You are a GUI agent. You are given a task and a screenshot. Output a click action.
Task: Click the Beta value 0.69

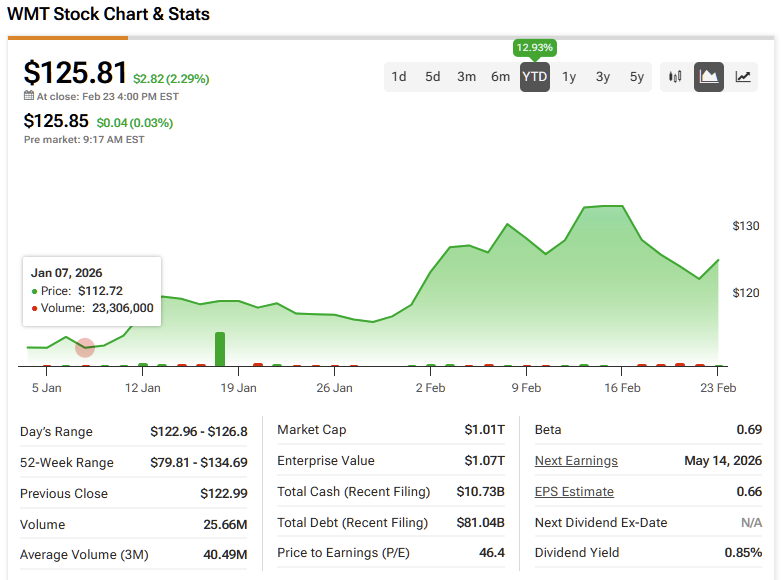click(749, 429)
